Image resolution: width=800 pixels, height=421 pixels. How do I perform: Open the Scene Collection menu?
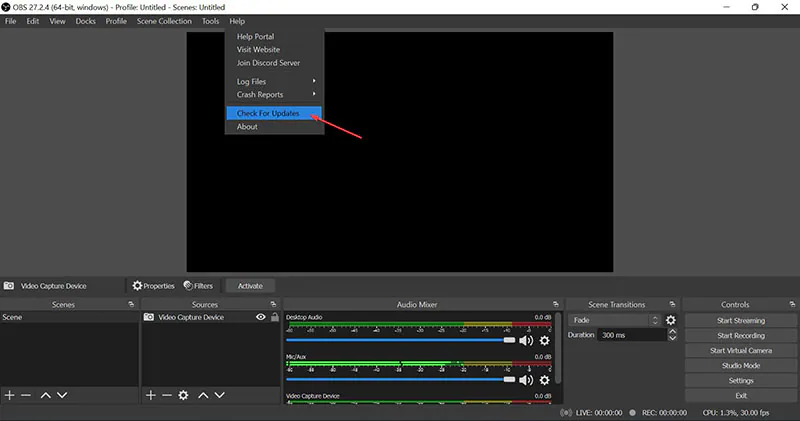click(164, 21)
